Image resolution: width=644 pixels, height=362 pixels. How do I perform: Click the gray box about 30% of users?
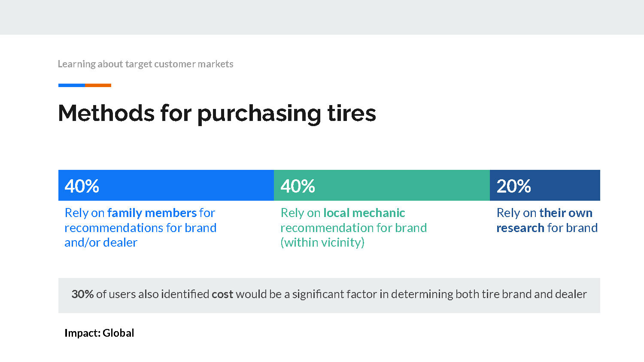click(329, 295)
